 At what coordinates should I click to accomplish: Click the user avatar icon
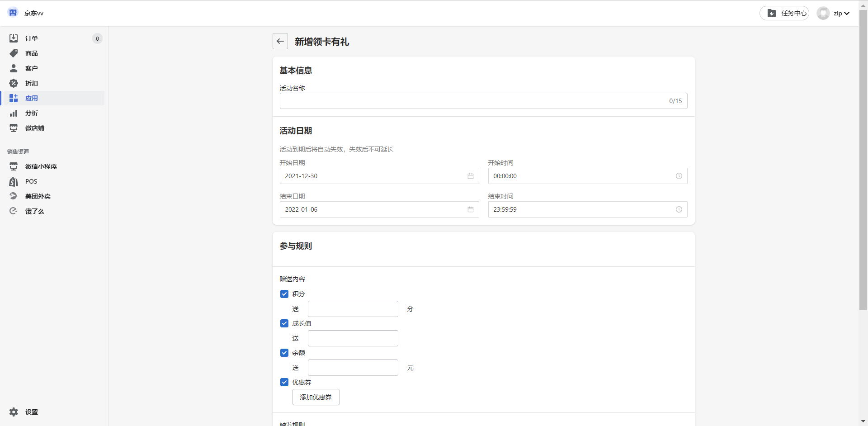(x=823, y=13)
